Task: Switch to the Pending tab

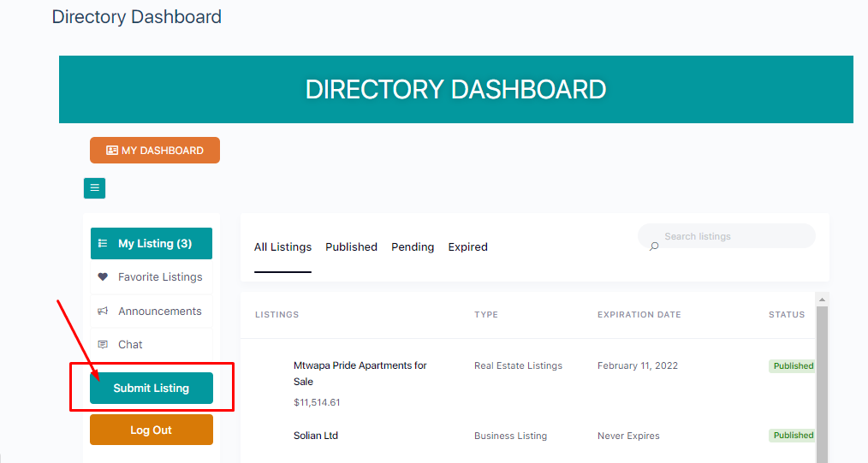Action: click(x=413, y=246)
